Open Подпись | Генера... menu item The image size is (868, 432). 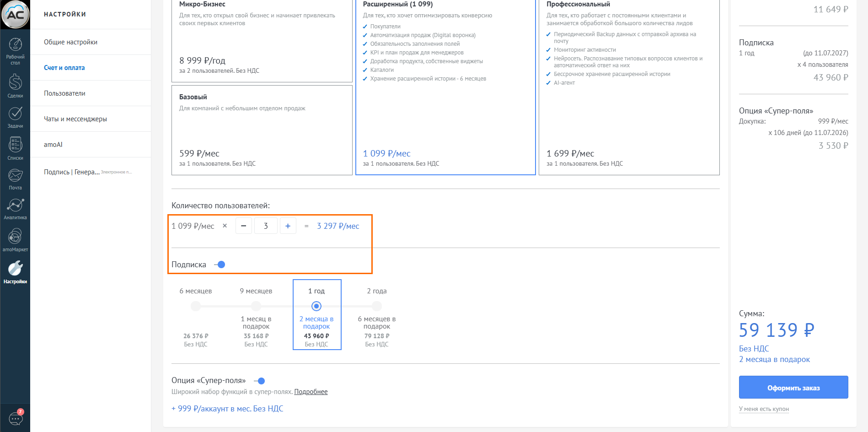91,172
